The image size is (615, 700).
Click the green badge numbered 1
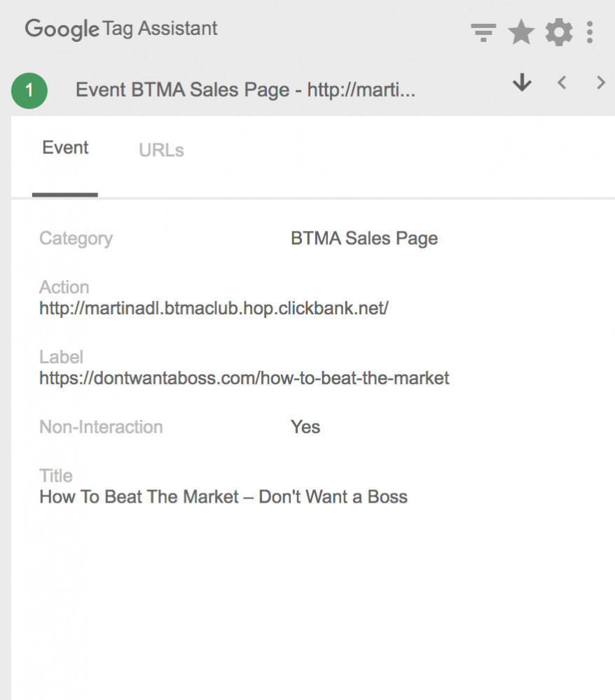tap(29, 90)
